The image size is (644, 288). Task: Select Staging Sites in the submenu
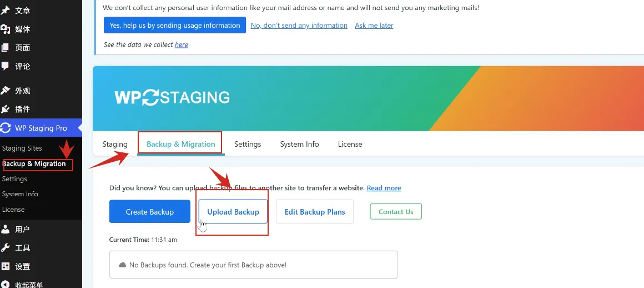click(x=22, y=148)
